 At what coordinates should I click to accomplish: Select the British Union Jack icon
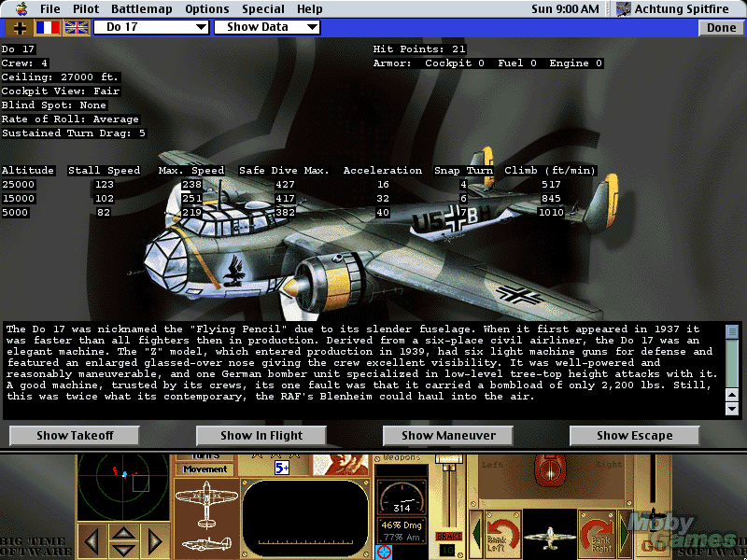point(77,28)
